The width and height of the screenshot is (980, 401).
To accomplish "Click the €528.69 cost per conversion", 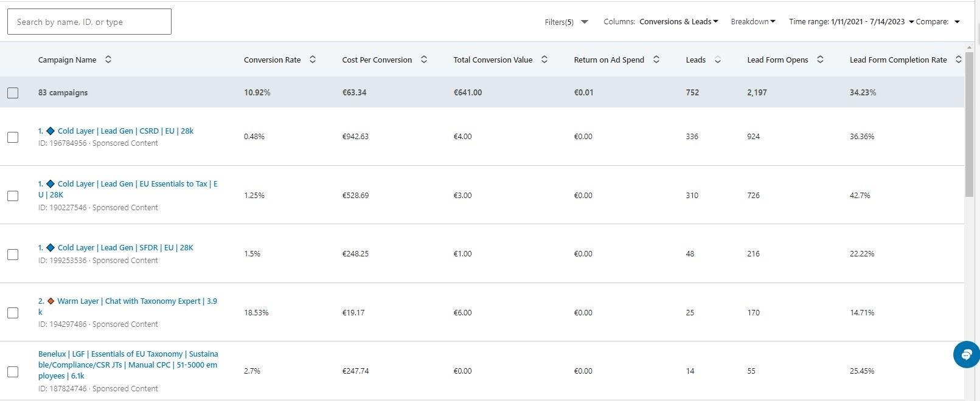I will (355, 196).
